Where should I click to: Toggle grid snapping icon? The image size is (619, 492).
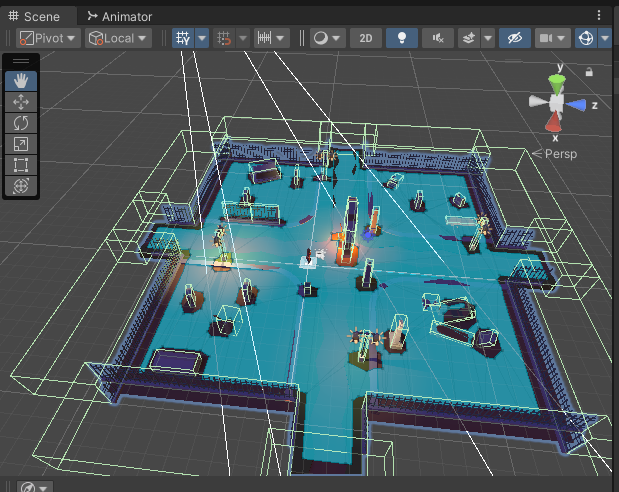point(224,38)
